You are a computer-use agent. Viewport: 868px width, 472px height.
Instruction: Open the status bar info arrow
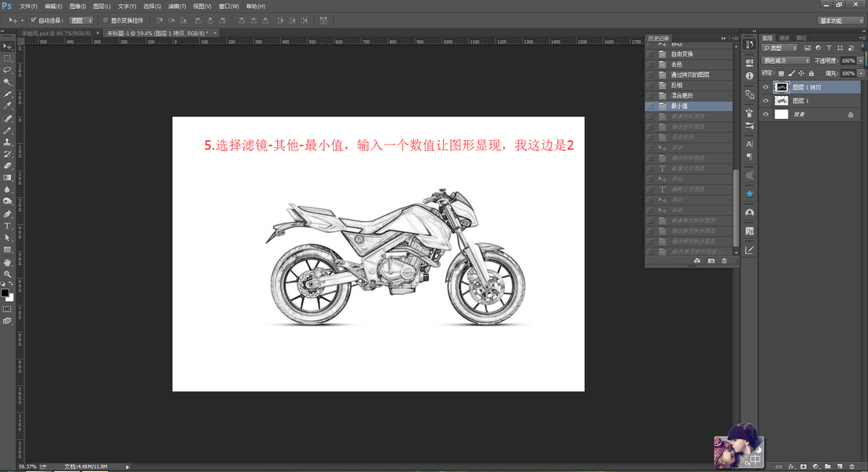(127, 467)
